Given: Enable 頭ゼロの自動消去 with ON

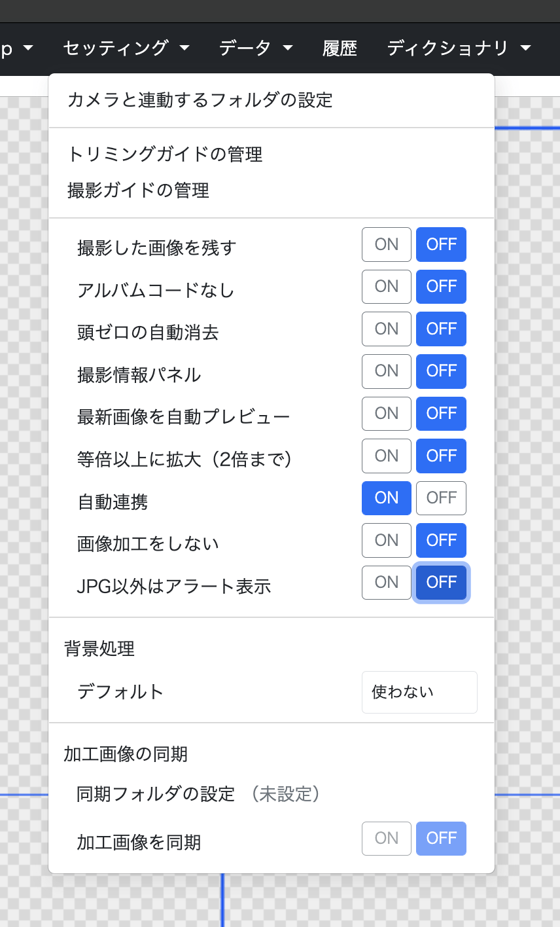Looking at the screenshot, I should click(386, 329).
